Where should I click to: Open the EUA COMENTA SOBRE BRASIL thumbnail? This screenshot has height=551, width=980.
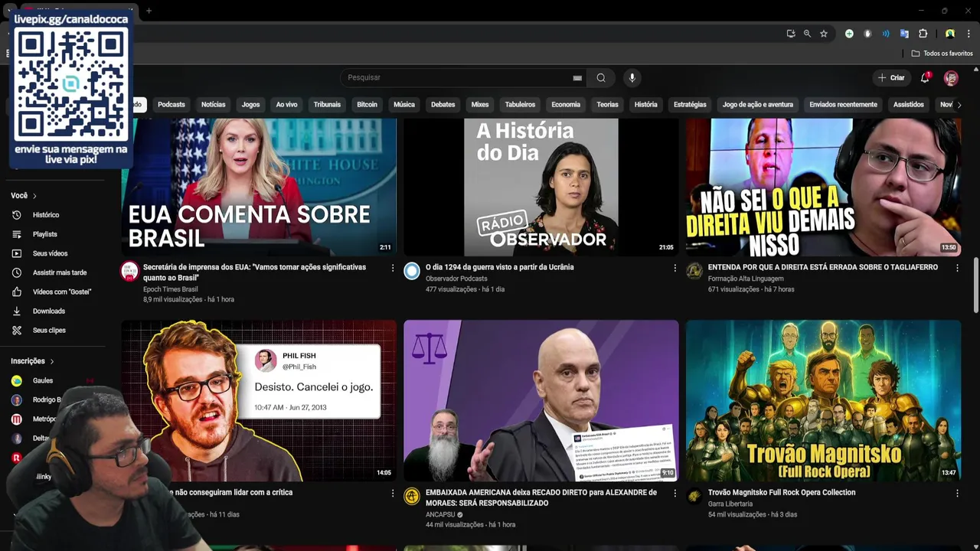coord(259,187)
